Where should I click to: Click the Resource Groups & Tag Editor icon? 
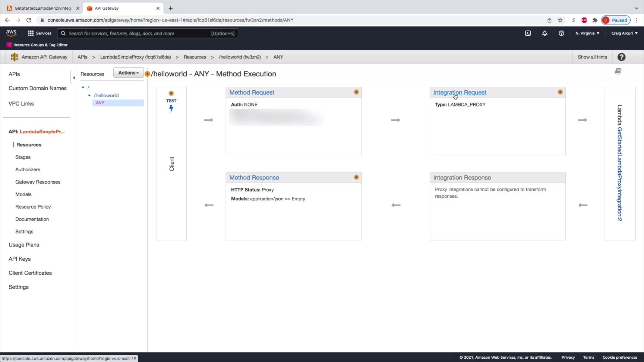pos(9,45)
